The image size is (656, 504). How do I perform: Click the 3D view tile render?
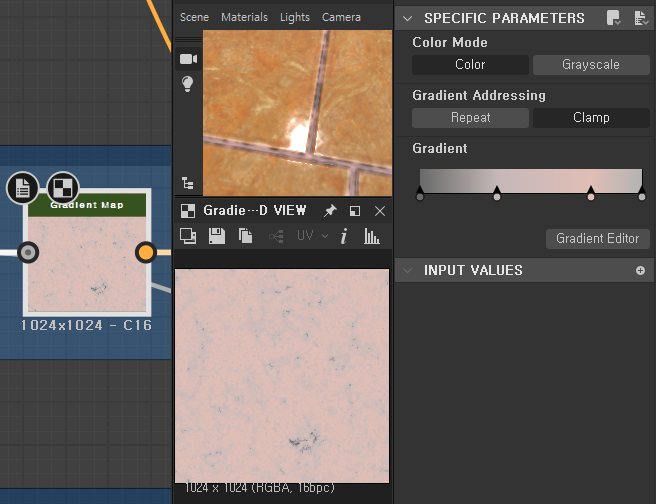pyautogui.click(x=297, y=113)
